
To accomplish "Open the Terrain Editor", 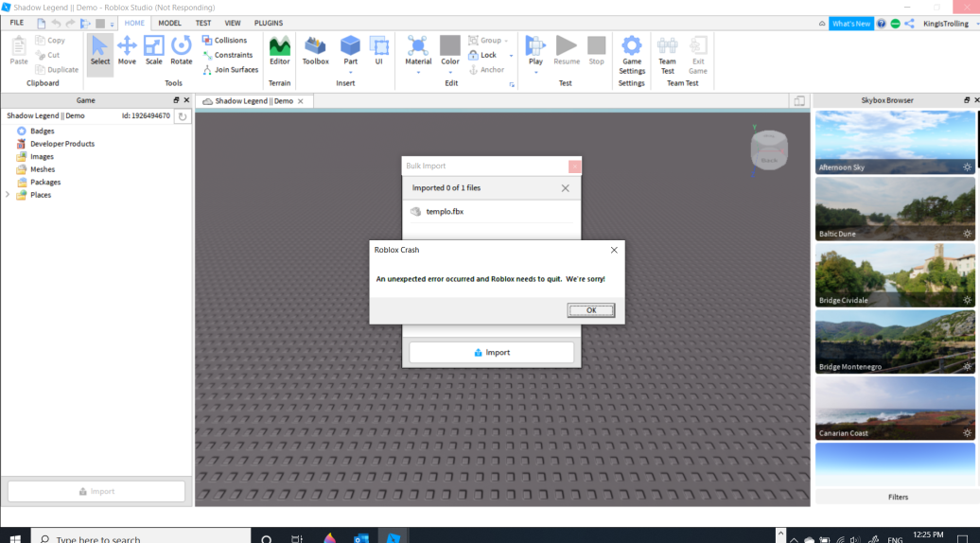I will tap(279, 51).
